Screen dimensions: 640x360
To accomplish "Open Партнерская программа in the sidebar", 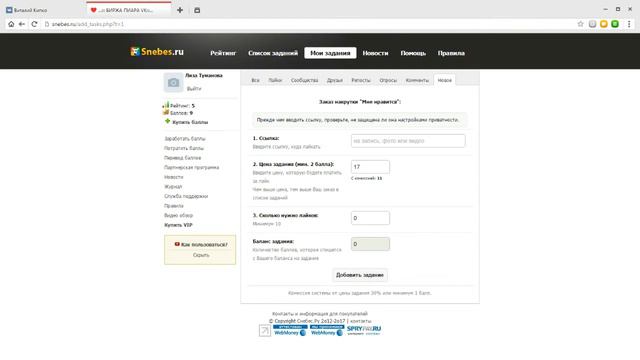I will tap(191, 167).
